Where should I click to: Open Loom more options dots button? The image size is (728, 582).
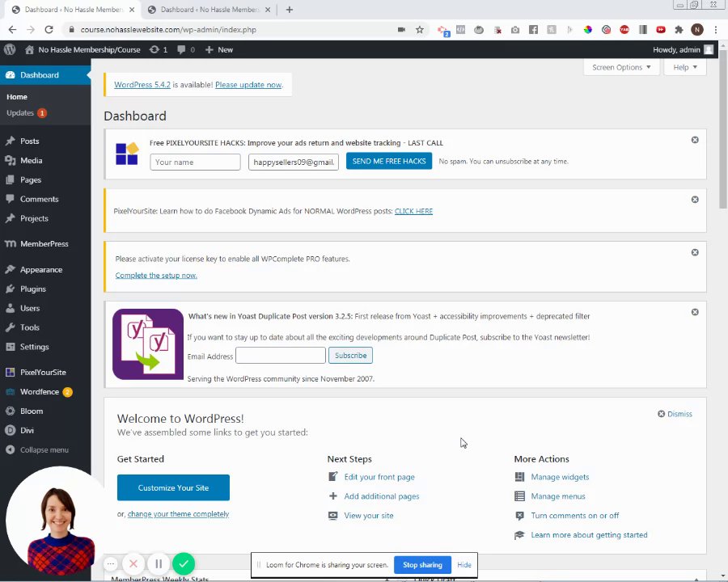tap(111, 563)
